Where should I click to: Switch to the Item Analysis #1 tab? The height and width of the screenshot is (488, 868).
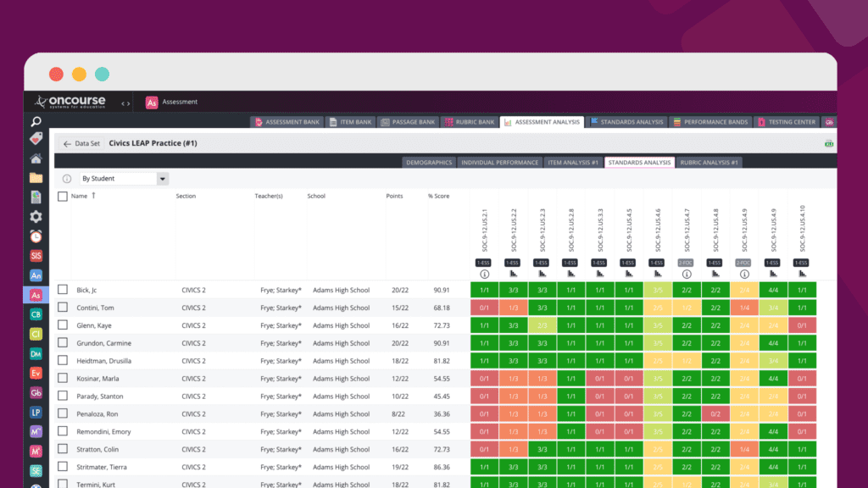point(573,162)
